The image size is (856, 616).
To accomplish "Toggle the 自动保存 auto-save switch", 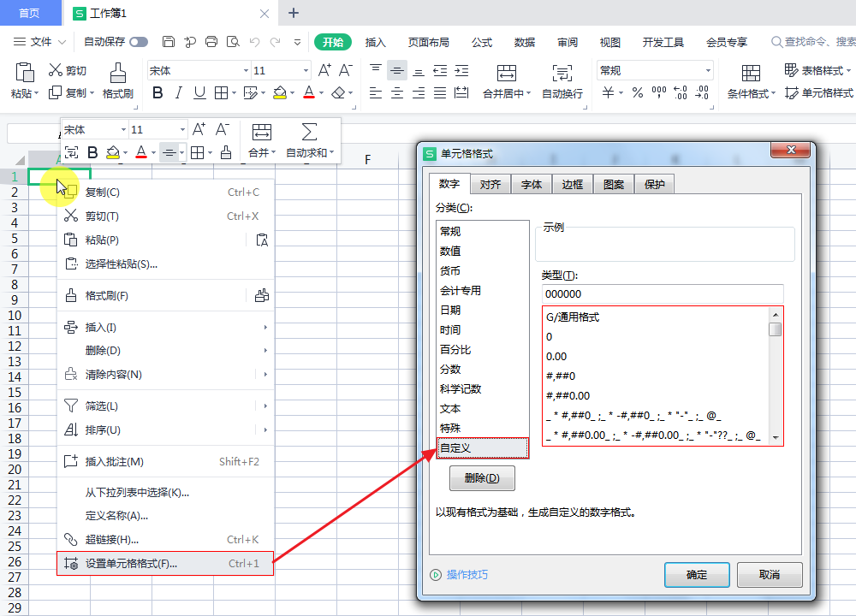I will (x=138, y=42).
